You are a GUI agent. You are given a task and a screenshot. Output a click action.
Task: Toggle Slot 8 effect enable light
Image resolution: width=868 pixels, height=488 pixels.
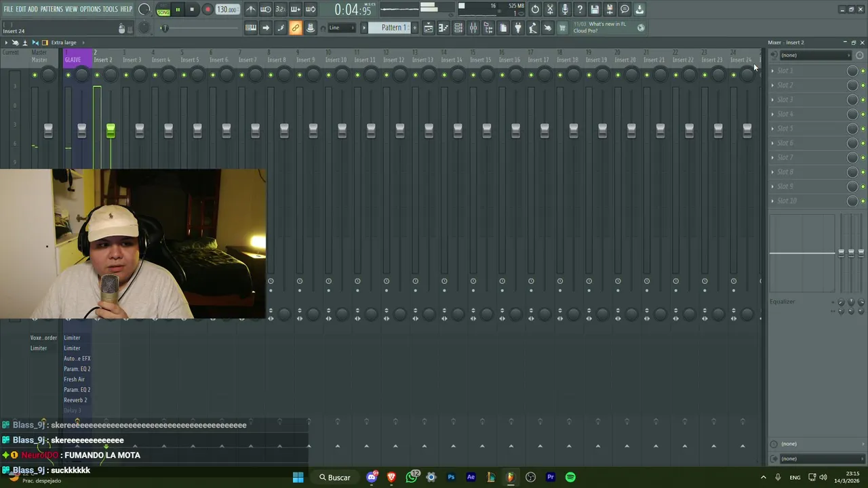[863, 172]
